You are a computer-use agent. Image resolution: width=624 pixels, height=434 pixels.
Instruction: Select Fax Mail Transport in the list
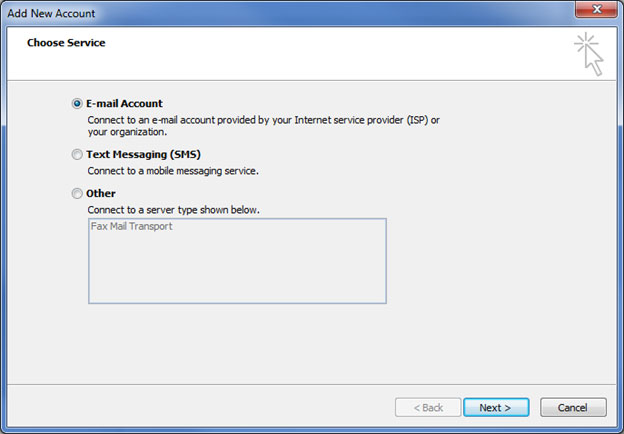pos(131,226)
